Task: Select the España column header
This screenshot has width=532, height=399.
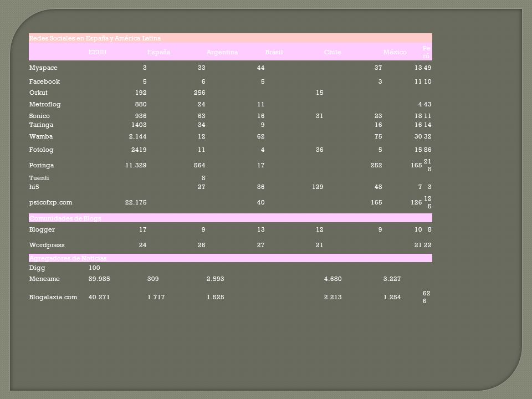Action: pyautogui.click(x=159, y=52)
